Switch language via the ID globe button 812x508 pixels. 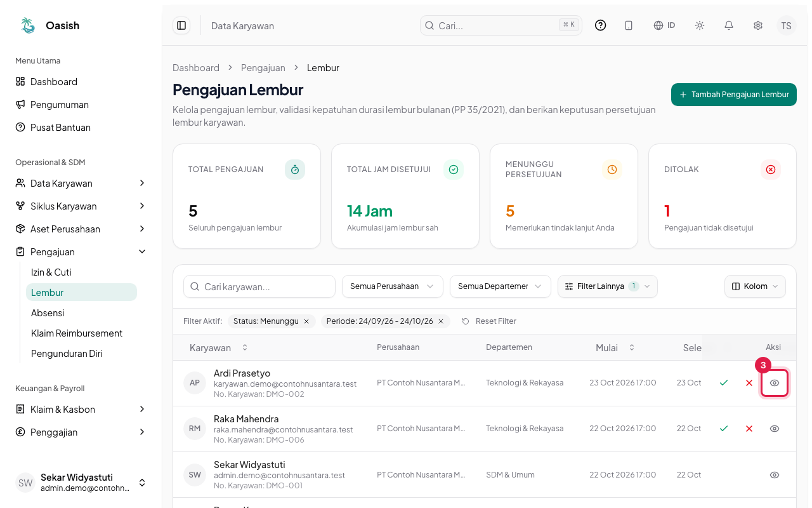[664, 25]
